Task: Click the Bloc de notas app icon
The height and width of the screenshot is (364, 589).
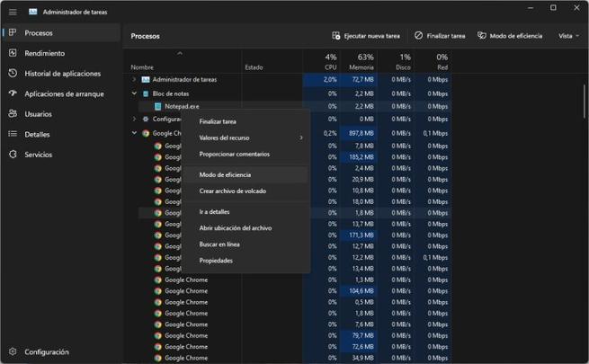Action: click(x=146, y=93)
